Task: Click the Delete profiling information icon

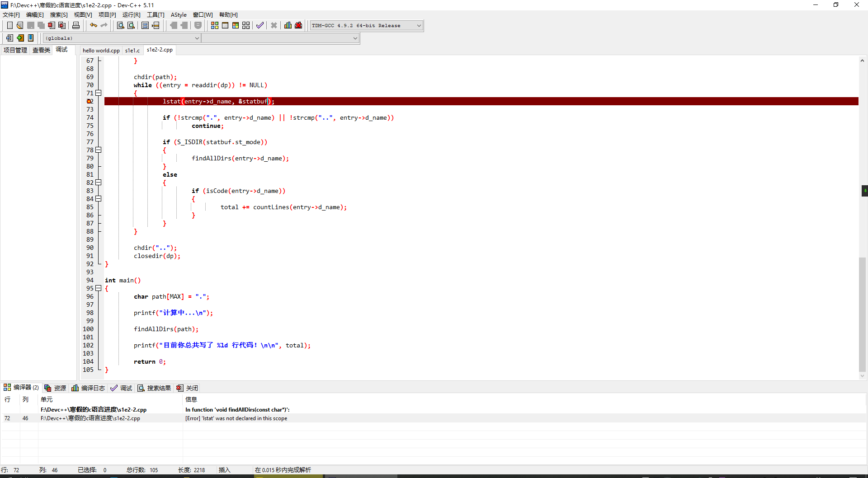Action: (x=298, y=25)
